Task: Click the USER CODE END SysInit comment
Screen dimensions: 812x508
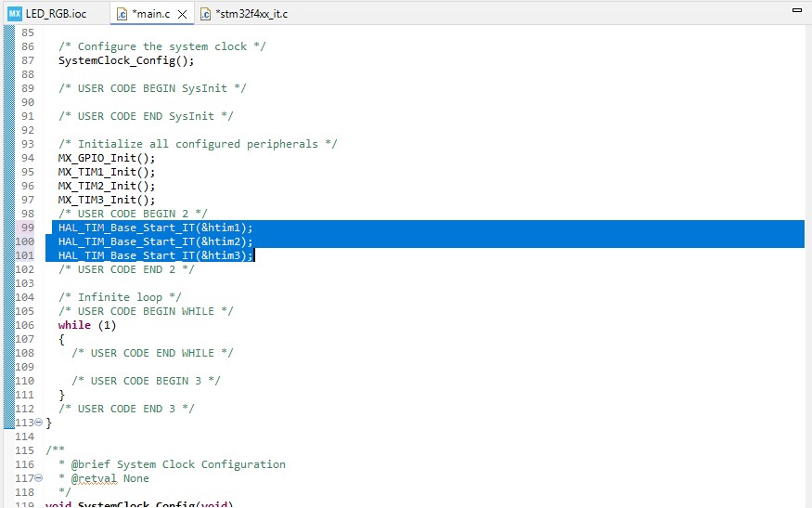Action: click(146, 116)
